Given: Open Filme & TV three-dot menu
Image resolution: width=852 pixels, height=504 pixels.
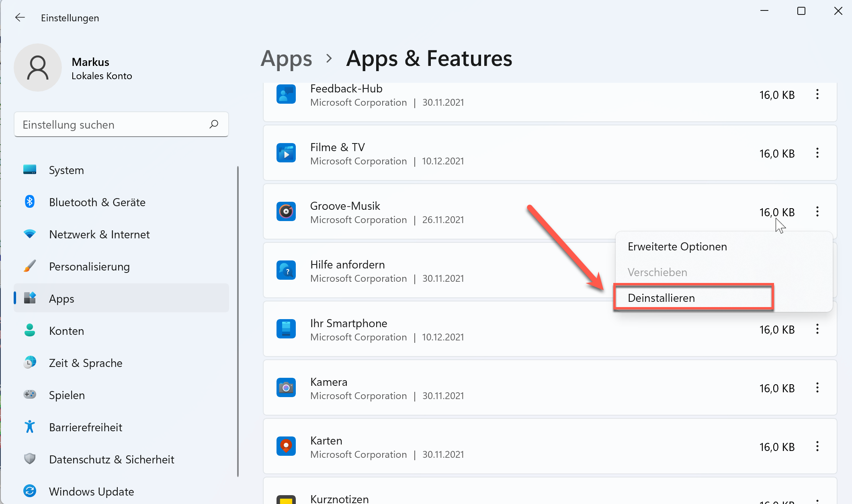Looking at the screenshot, I should pos(817,153).
